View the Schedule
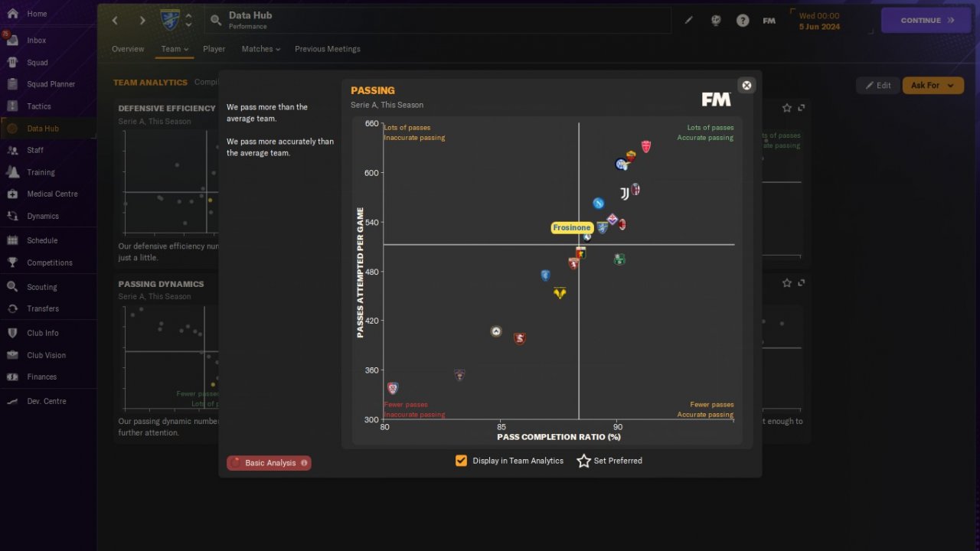The width and height of the screenshot is (980, 551). 48,240
